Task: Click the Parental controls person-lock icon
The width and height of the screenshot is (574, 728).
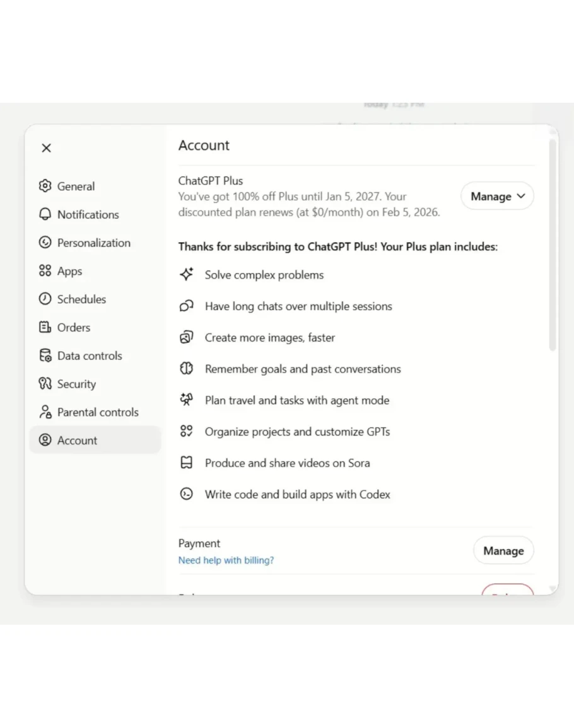Action: pos(45,412)
